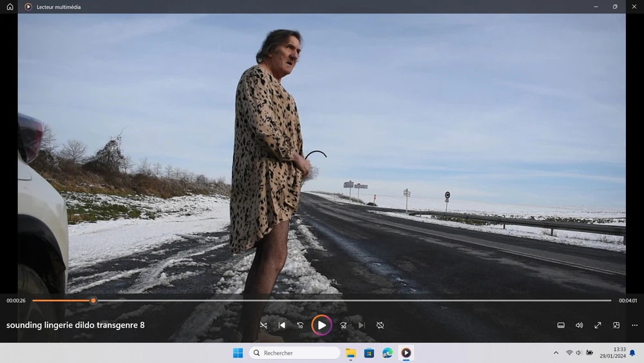Click the Home icon in title bar

[10, 6]
